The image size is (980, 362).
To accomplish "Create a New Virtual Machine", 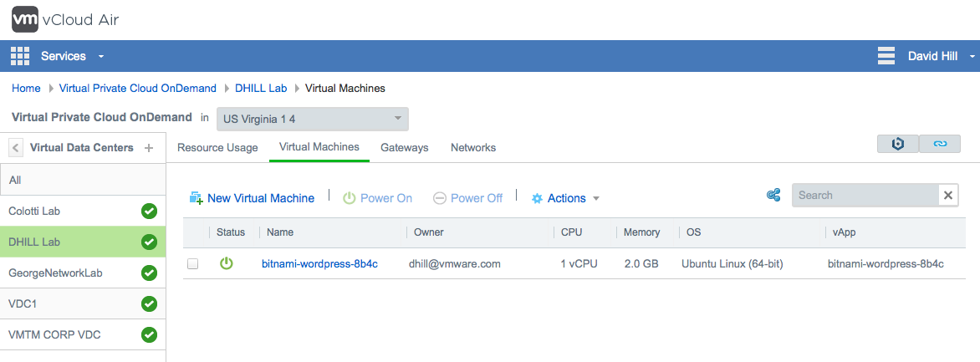I will pyautogui.click(x=252, y=198).
